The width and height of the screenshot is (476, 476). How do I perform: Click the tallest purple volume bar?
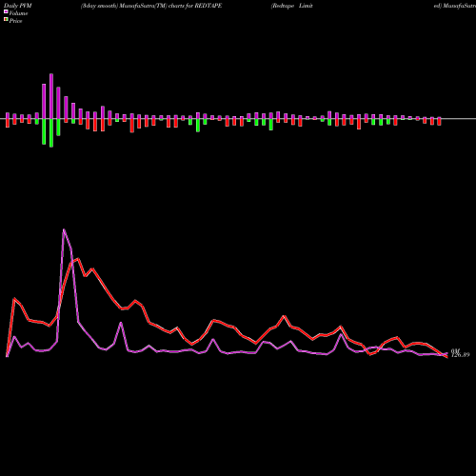tap(51, 96)
